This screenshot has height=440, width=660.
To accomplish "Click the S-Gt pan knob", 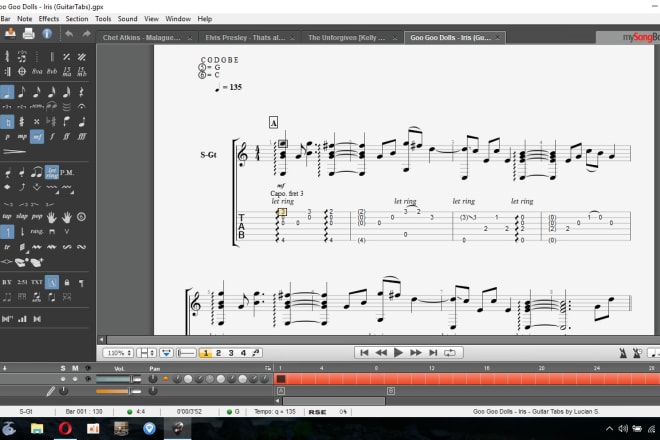I will coord(153,379).
